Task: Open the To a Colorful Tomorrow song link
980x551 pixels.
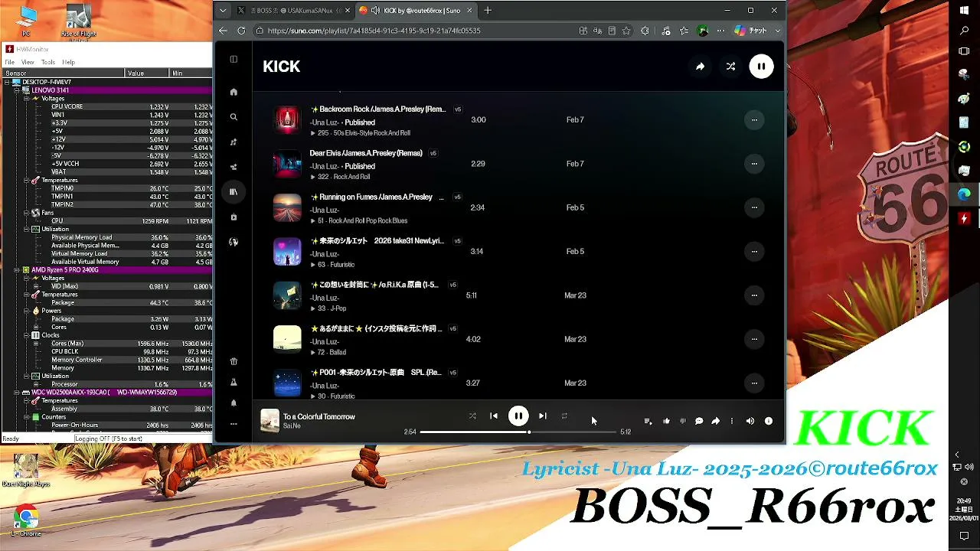Action: (x=319, y=417)
